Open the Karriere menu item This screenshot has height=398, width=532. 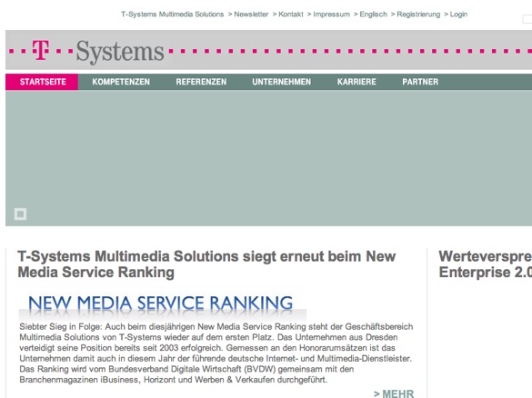click(x=356, y=82)
